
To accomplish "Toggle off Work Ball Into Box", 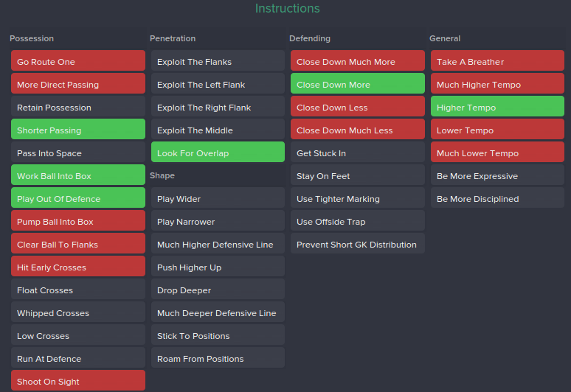I will click(78, 175).
